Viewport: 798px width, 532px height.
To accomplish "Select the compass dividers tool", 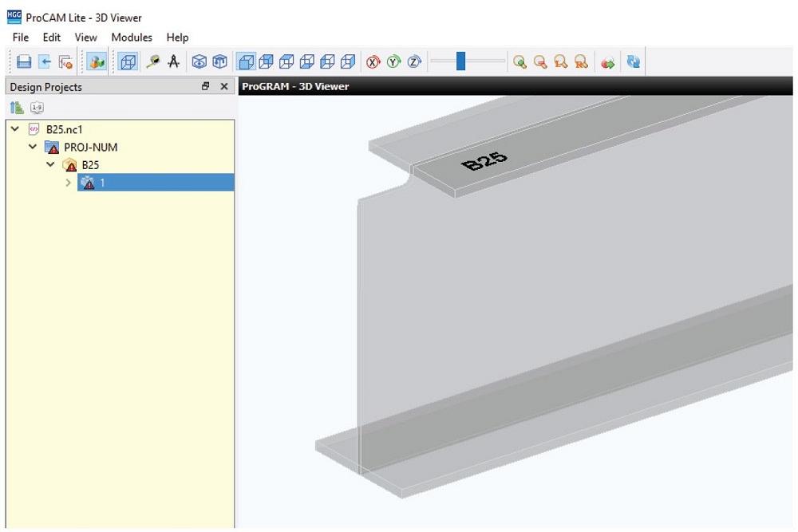I will click(173, 62).
